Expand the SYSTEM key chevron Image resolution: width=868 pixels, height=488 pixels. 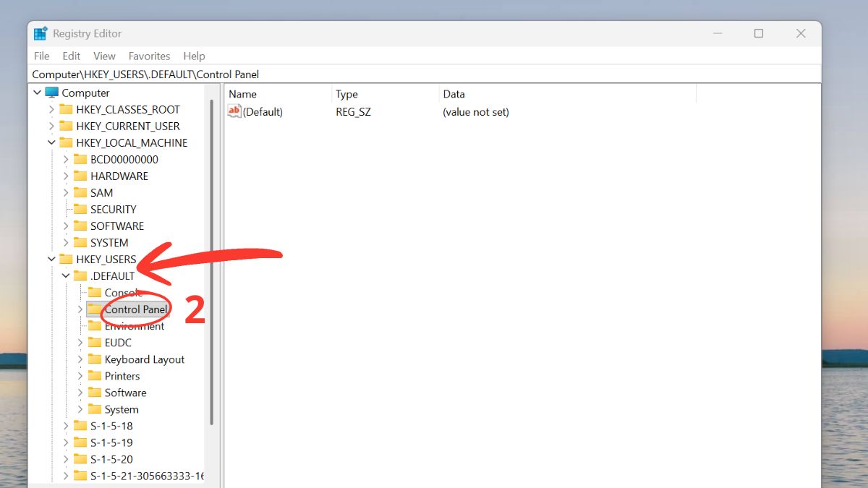click(x=66, y=242)
